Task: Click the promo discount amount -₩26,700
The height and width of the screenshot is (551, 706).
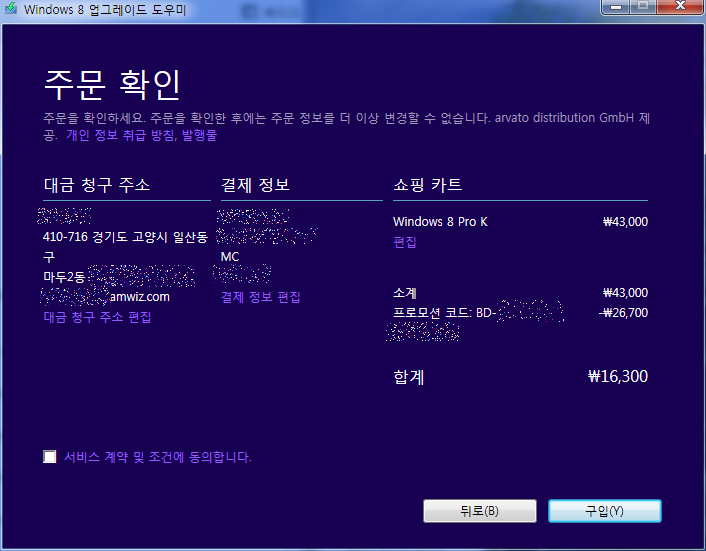Action: pyautogui.click(x=622, y=312)
